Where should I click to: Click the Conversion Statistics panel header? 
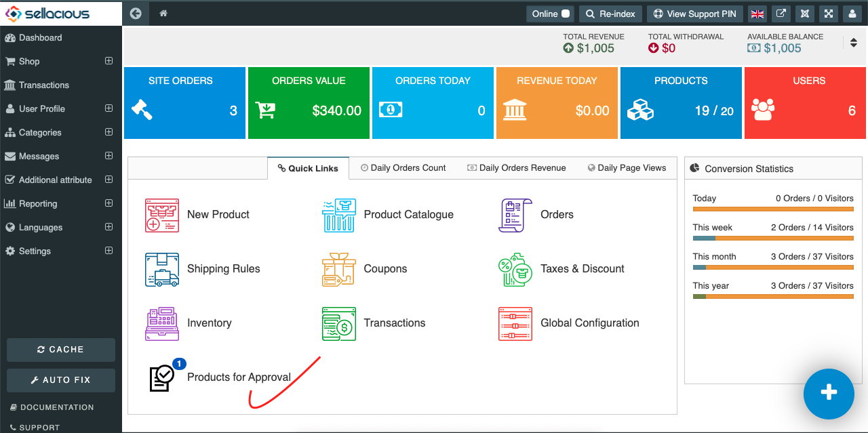click(773, 169)
